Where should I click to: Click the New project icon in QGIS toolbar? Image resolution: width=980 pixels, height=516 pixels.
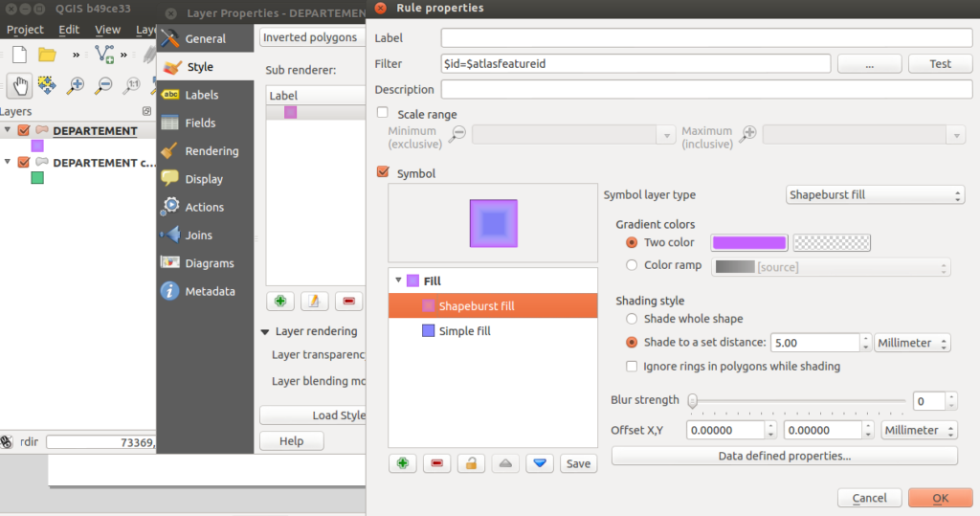[x=19, y=55]
